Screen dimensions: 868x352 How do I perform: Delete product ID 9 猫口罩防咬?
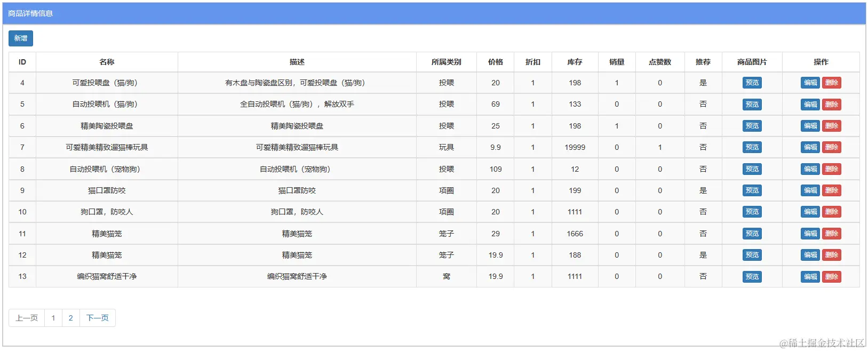831,190
